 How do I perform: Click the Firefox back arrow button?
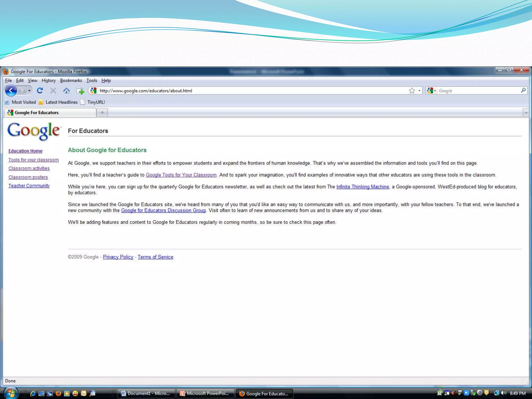11,91
